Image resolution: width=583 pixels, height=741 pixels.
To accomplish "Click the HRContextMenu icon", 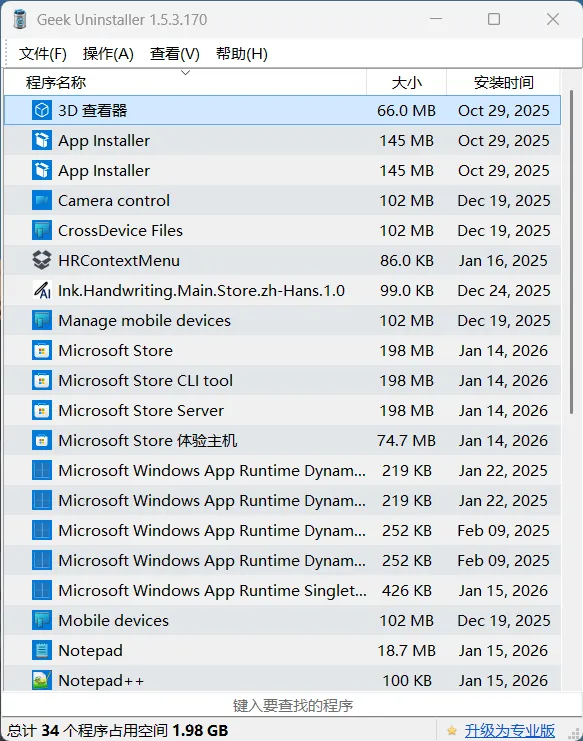I will click(42, 260).
